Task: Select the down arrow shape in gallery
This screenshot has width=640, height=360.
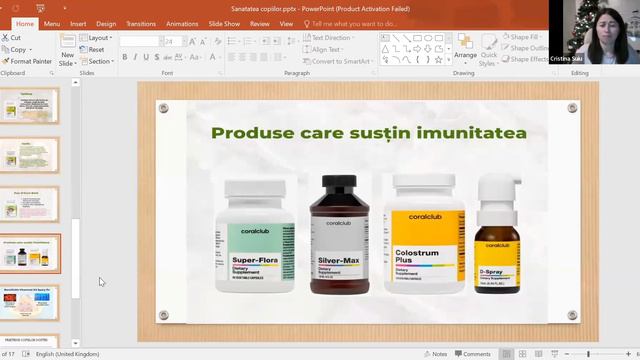Action: coord(428,49)
